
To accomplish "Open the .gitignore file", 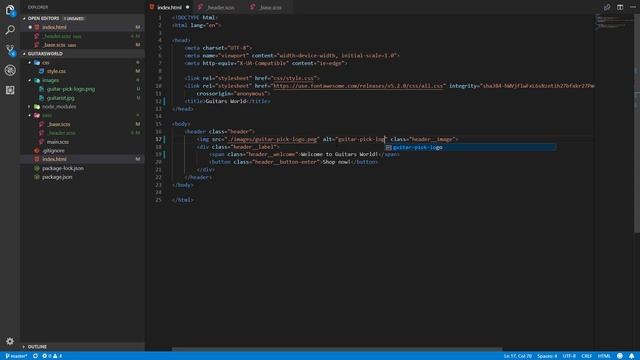I will point(53,151).
